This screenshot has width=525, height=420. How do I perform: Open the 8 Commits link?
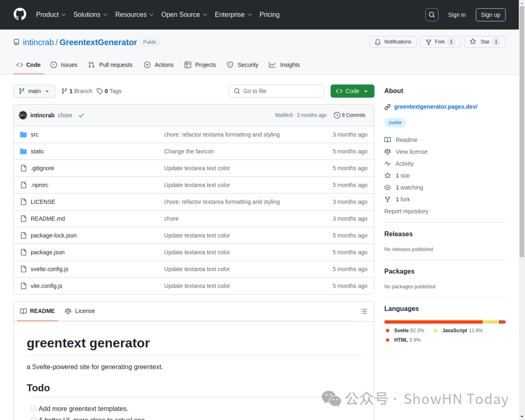click(x=350, y=115)
